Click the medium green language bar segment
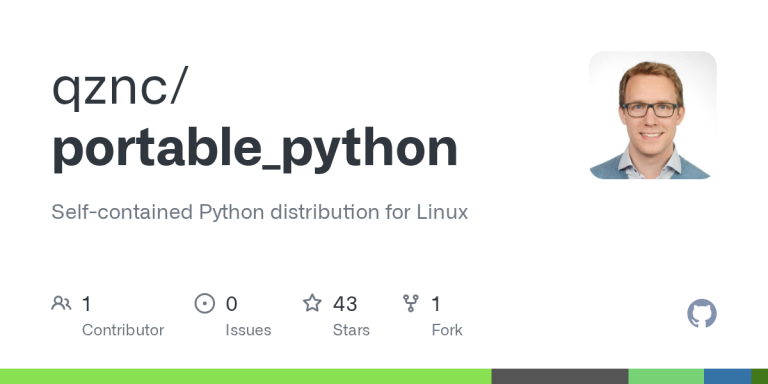Viewport: 768px width, 384px height. [666, 377]
